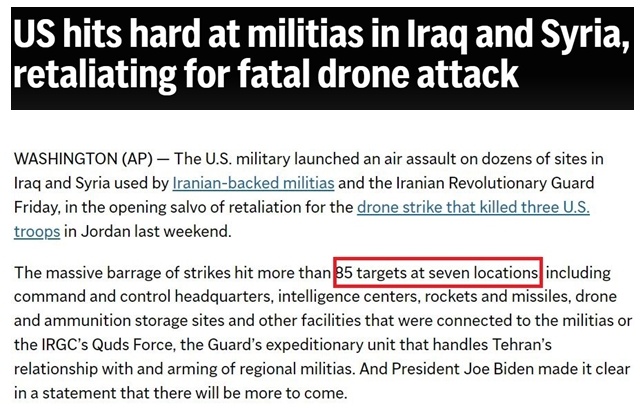Click the words 'The U.S. military launched'
Viewport: 642px width, 409px height.
[266, 159]
